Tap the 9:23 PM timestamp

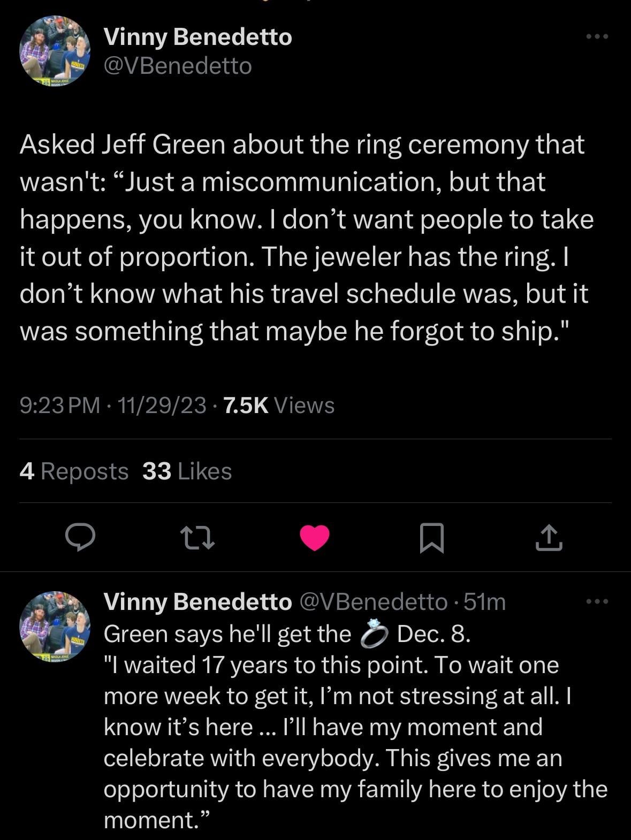(59, 406)
